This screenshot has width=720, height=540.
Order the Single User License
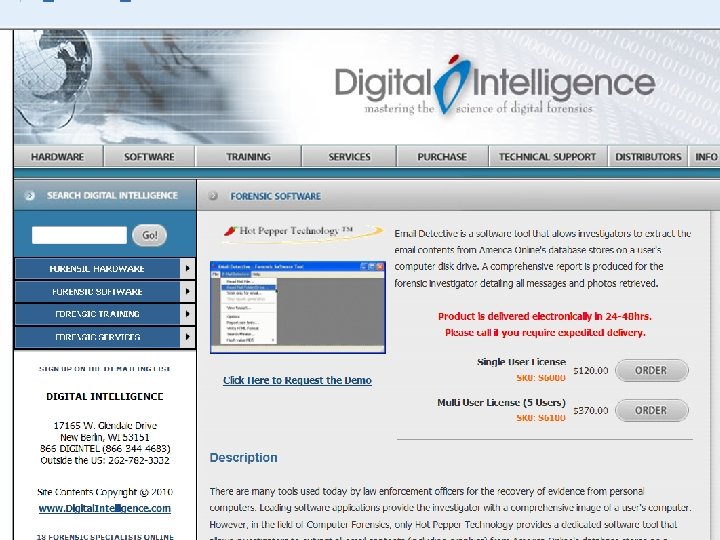[x=652, y=371]
